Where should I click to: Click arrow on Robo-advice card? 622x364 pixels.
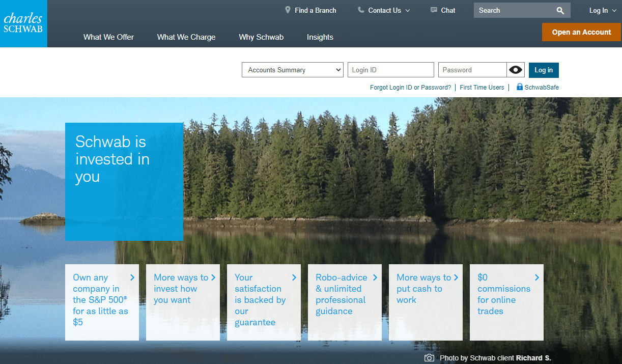pyautogui.click(x=375, y=277)
